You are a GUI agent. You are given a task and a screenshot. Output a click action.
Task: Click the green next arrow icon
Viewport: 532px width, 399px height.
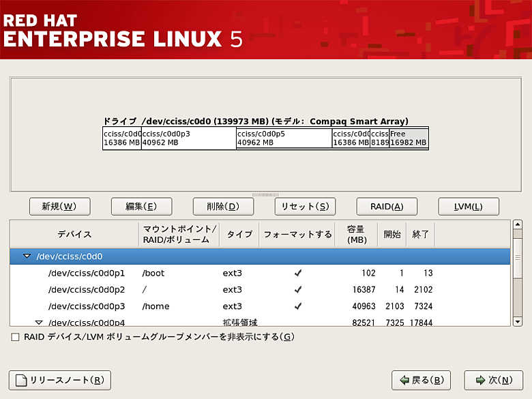coord(480,381)
